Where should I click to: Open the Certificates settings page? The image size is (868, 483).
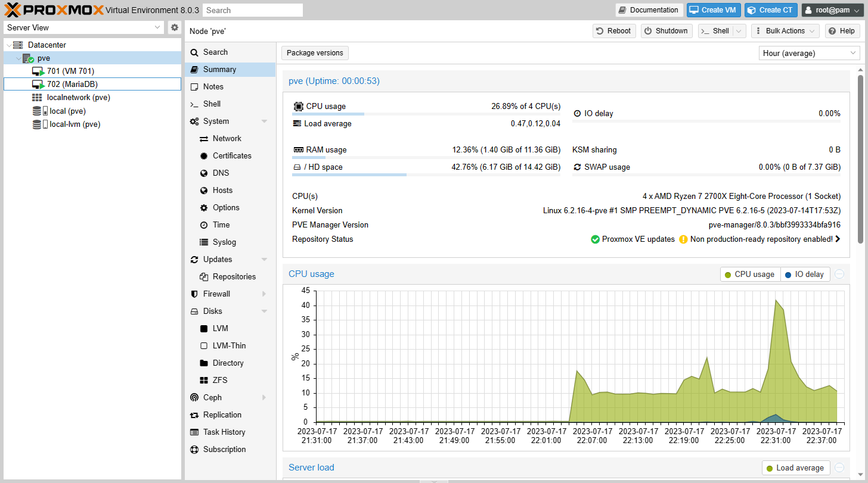[231, 155]
